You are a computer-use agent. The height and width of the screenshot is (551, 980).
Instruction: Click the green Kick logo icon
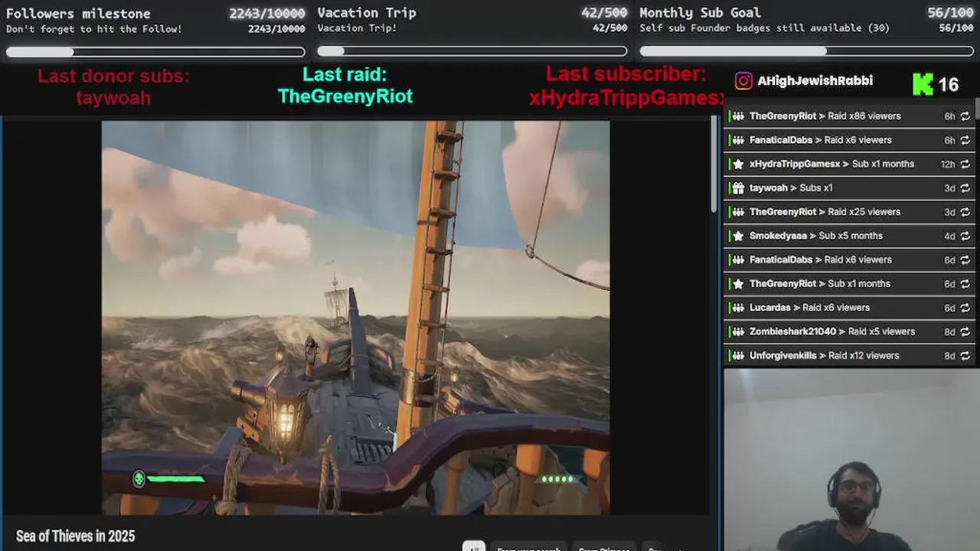coord(923,84)
